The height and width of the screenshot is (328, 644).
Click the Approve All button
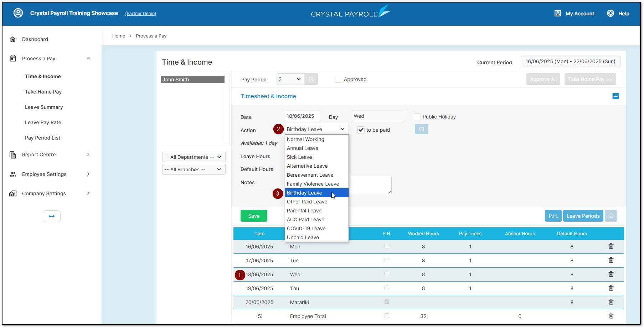[543, 79]
